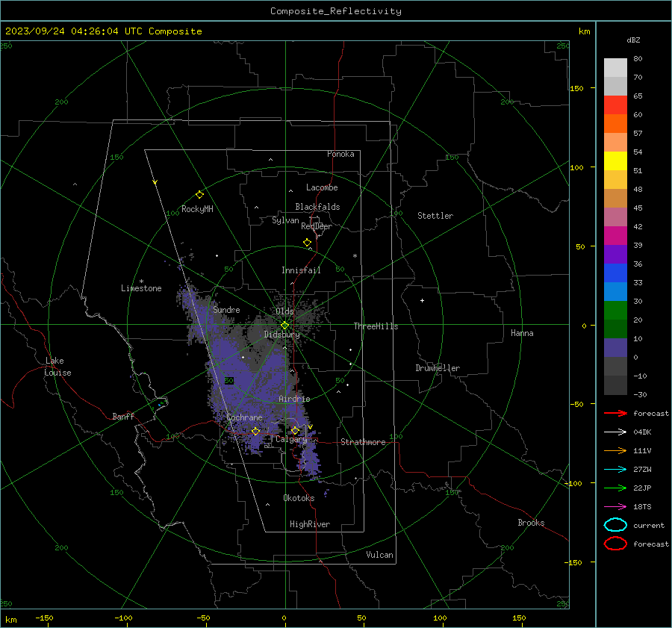
Task: Click the red forecast ellipse icon
Action: (x=615, y=543)
